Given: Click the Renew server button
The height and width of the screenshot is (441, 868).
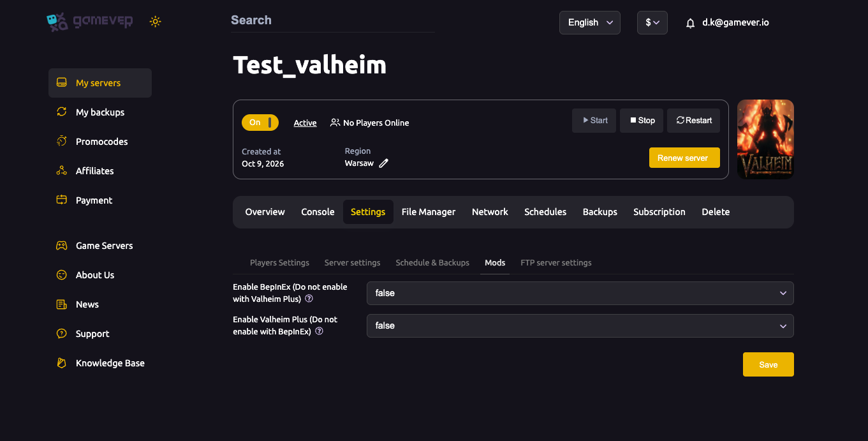Looking at the screenshot, I should point(684,158).
